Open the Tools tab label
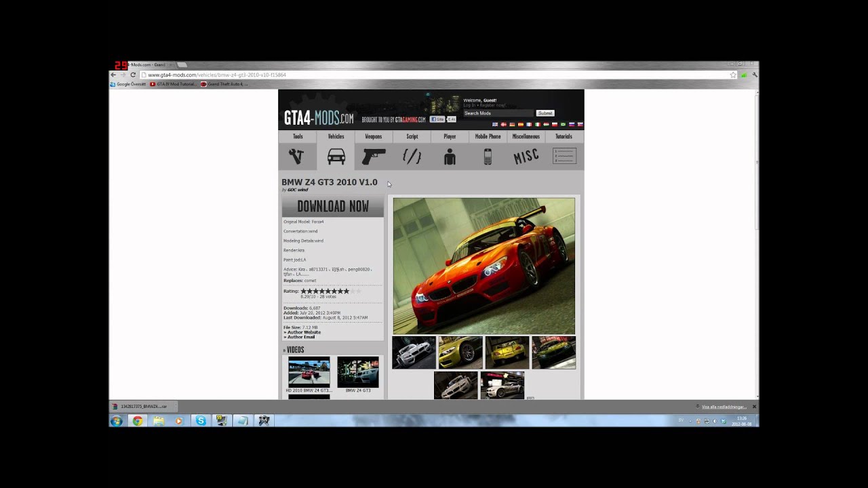The width and height of the screenshot is (868, 488). (298, 136)
